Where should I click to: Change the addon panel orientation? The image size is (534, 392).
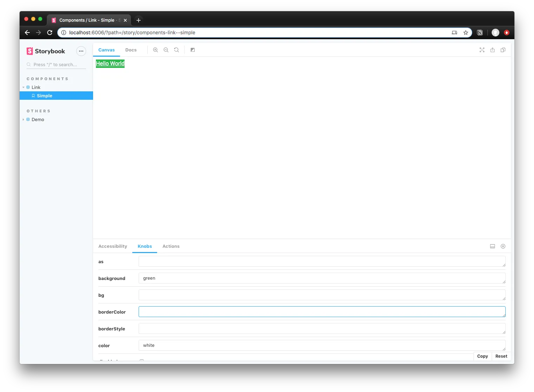coord(492,246)
